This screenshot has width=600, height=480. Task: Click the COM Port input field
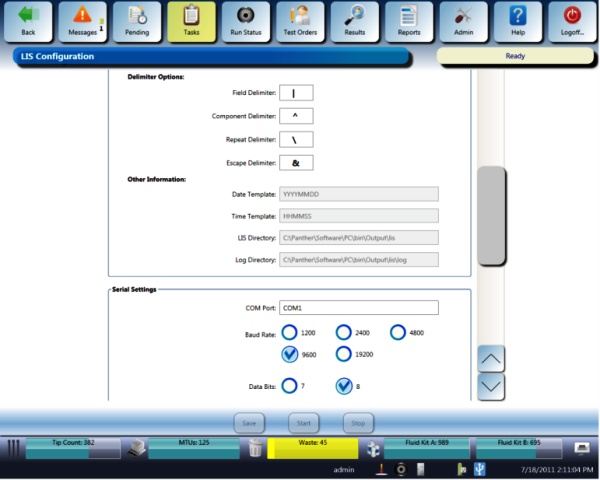358,307
